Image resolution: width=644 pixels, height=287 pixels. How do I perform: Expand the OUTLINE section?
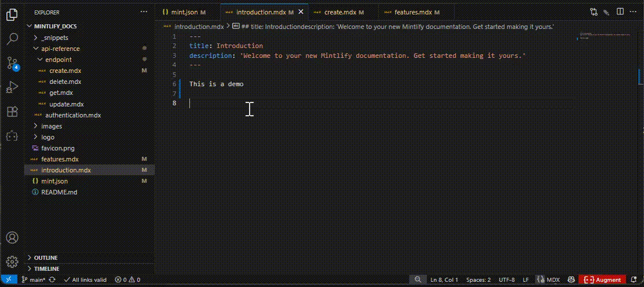[90, 257]
